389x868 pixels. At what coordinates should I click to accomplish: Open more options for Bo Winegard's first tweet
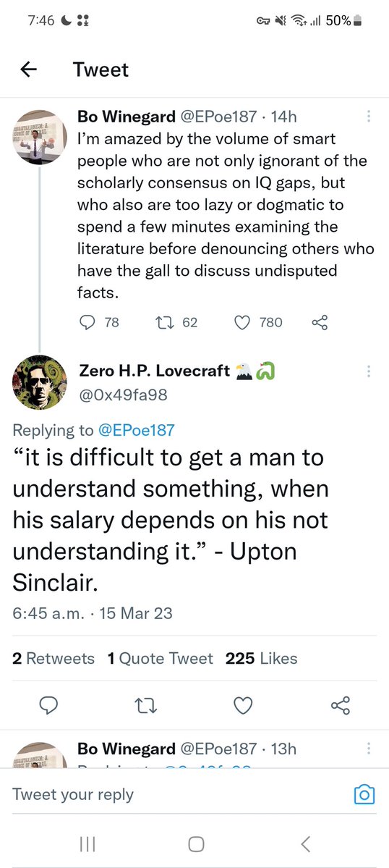coord(369,117)
